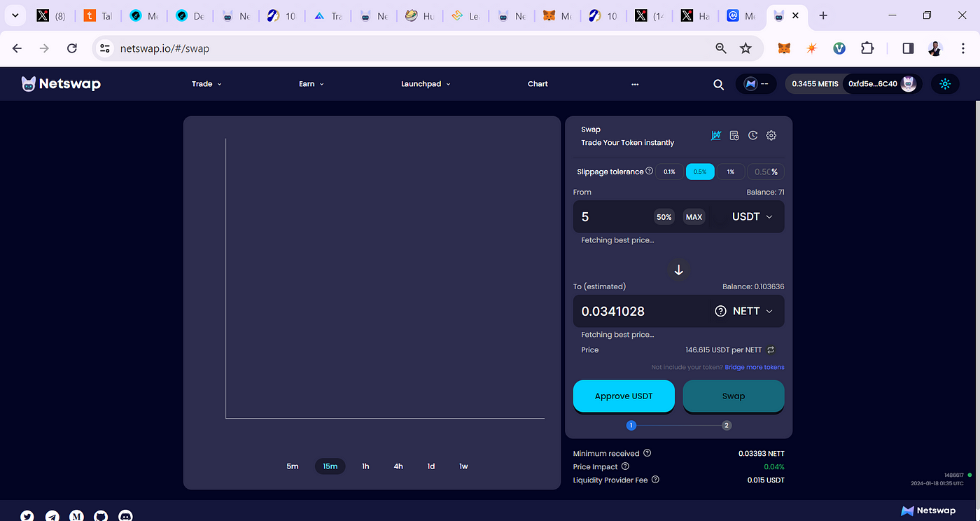The height and width of the screenshot is (521, 980).
Task: Open Chrome tab search chevron
Action: pyautogui.click(x=15, y=15)
